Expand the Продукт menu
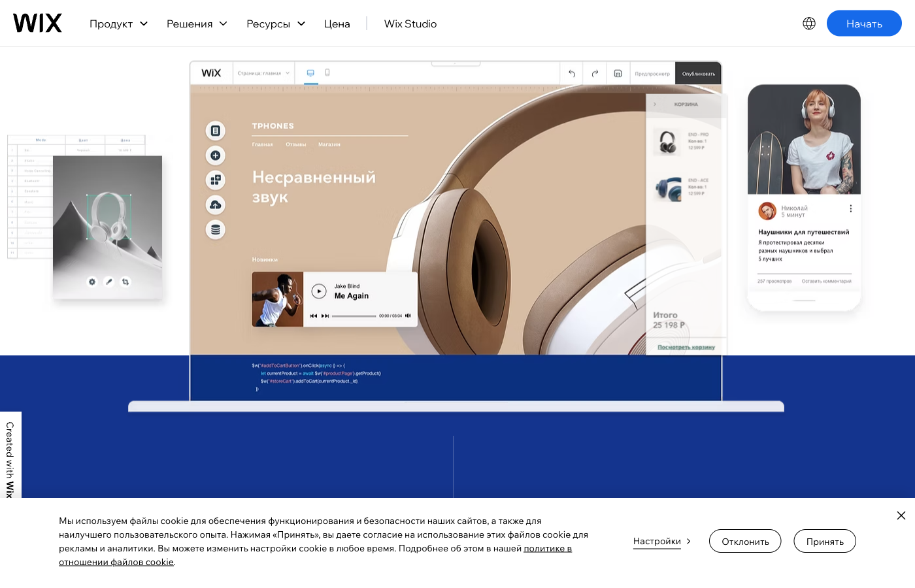The height and width of the screenshot is (588, 915). click(118, 24)
